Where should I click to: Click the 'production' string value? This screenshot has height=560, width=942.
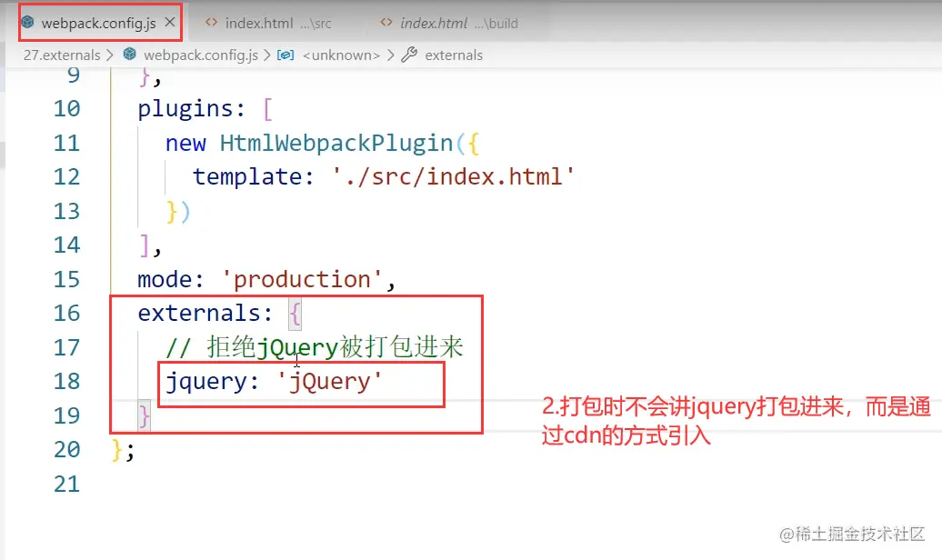302,280
